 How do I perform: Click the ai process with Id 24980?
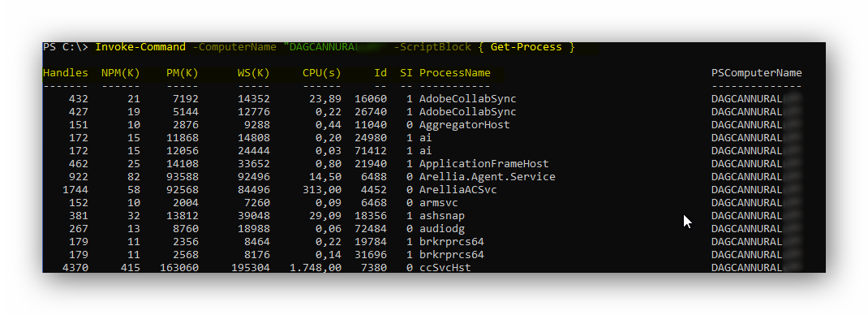(426, 138)
